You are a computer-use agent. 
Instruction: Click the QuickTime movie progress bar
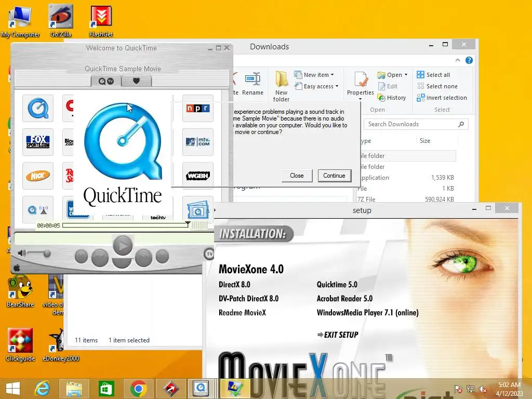126,225
